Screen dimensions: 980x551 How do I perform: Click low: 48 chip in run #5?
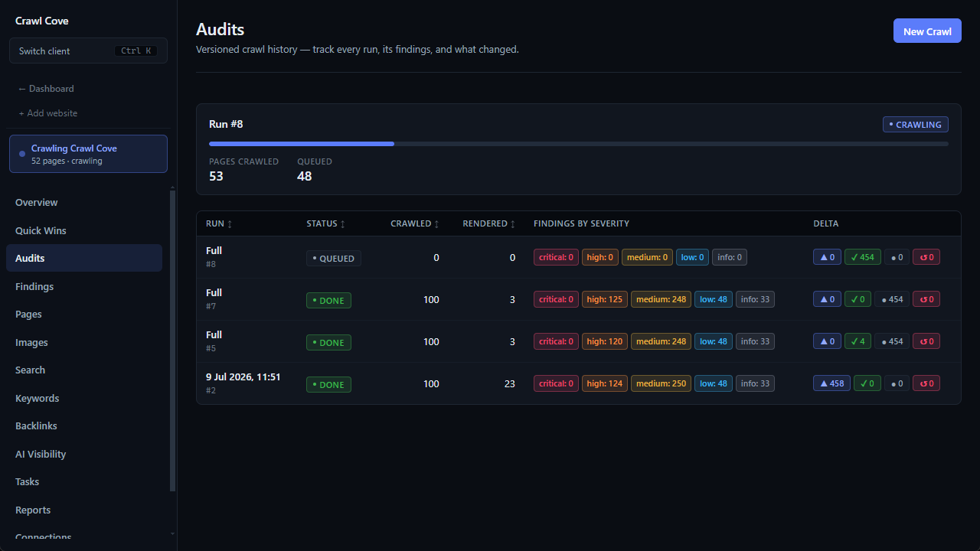[x=714, y=341]
